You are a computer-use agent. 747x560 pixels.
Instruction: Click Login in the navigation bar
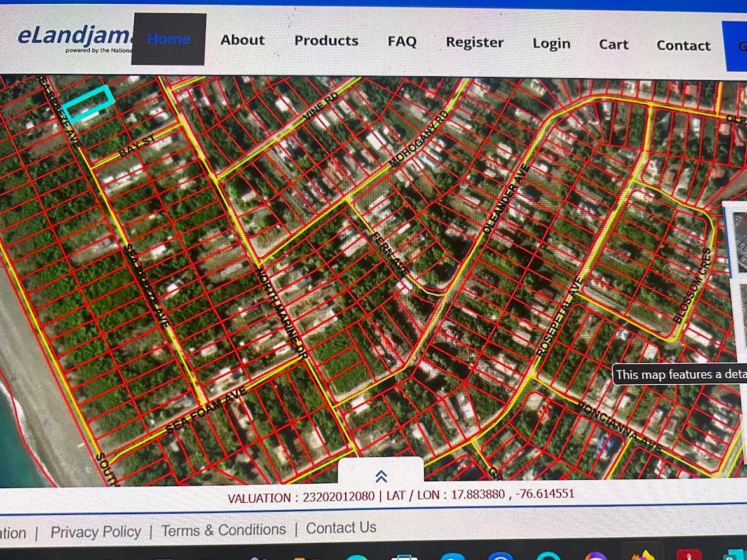coord(551,44)
